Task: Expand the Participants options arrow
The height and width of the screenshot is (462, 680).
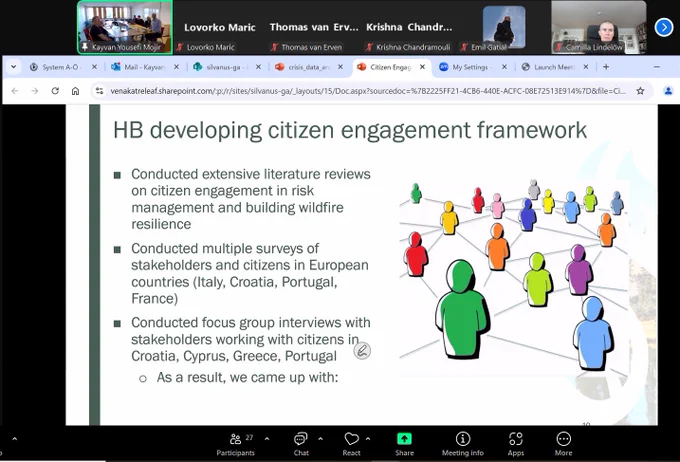Action: (267, 439)
